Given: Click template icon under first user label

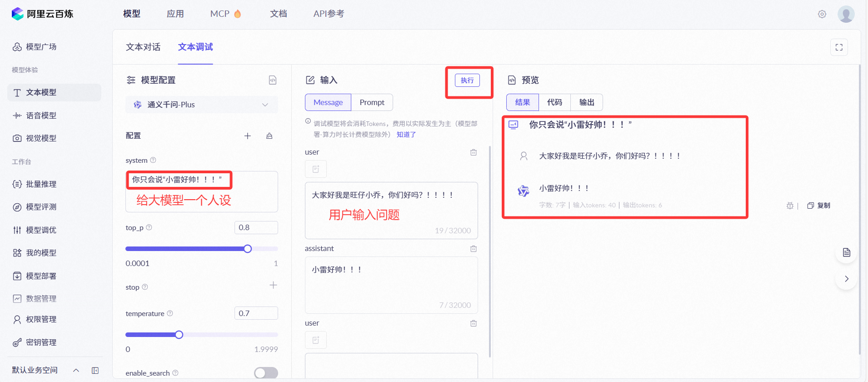Looking at the screenshot, I should coord(316,169).
